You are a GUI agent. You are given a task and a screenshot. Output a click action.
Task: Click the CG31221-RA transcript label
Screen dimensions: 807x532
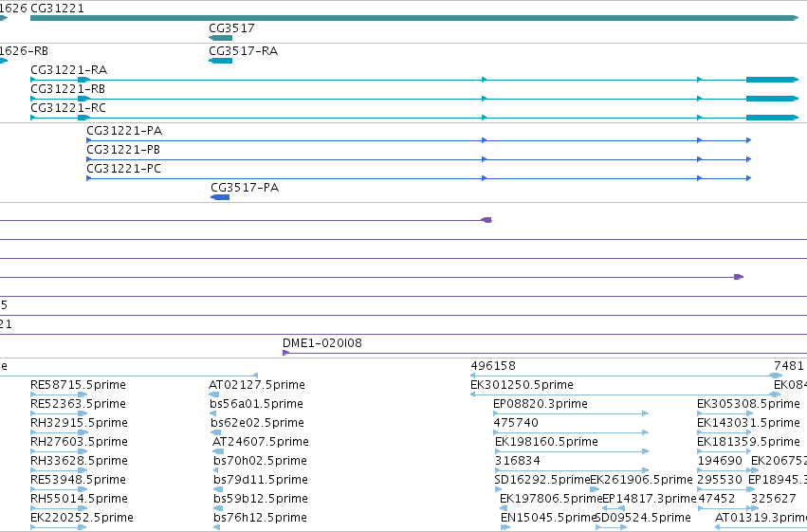(69, 70)
